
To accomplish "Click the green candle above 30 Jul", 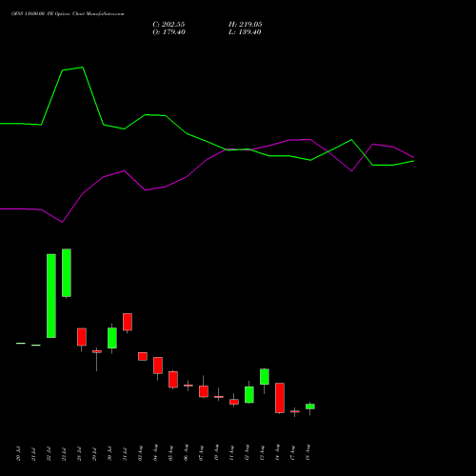I will [x=112, y=338].
